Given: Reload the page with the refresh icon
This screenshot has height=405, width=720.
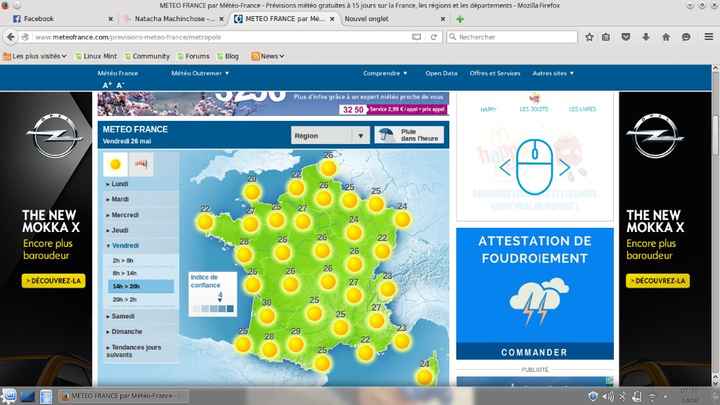Looking at the screenshot, I should (x=433, y=37).
